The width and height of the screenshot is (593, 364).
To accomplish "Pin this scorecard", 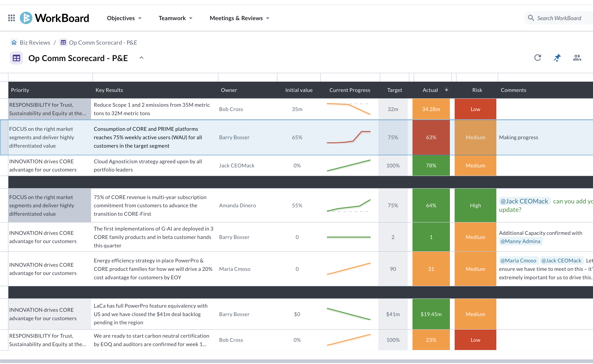I will coord(557,58).
